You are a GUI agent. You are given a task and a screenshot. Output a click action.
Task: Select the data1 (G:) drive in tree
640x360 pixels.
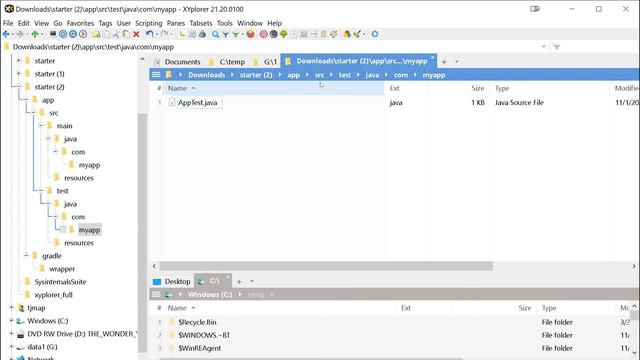[42, 347]
